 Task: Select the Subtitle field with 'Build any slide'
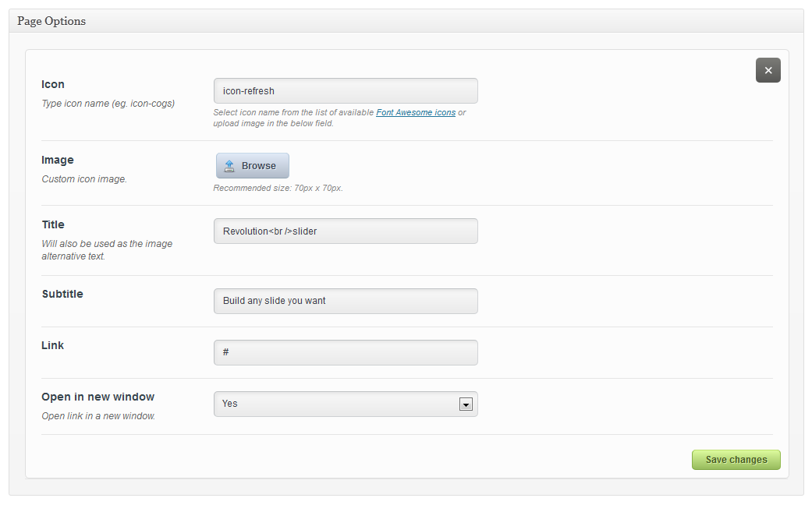coord(345,301)
